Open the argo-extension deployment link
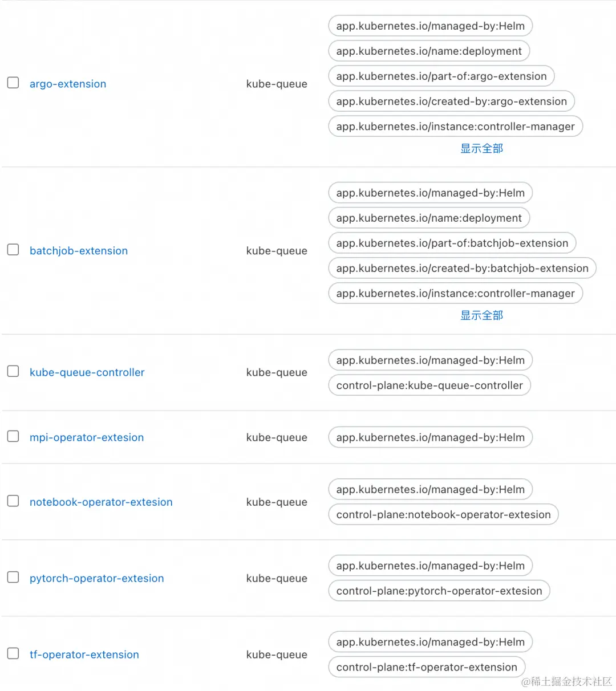 68,84
